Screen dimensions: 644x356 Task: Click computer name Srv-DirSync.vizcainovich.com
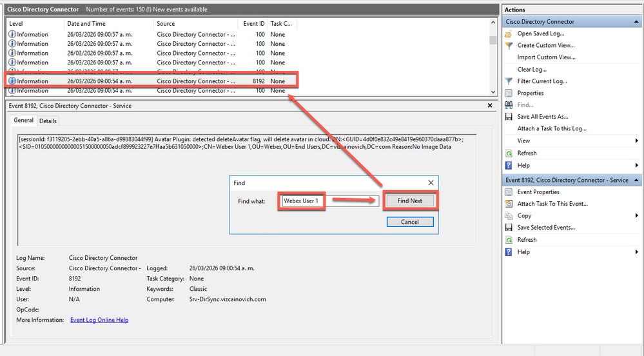[228, 299]
